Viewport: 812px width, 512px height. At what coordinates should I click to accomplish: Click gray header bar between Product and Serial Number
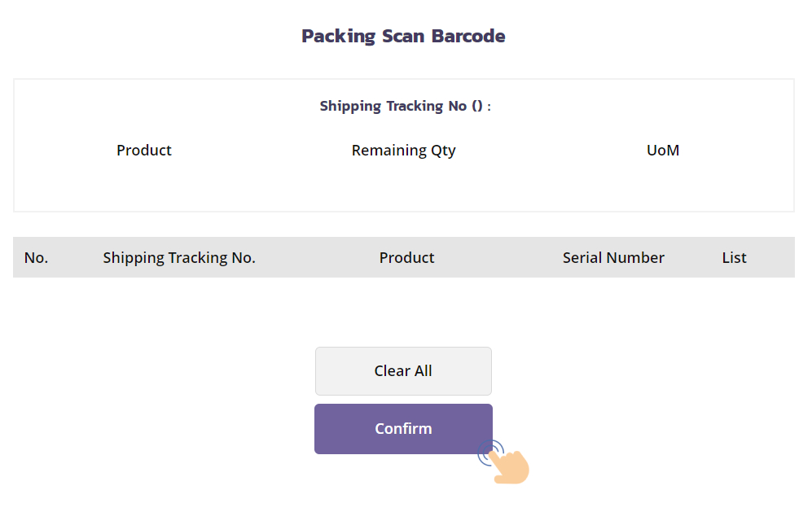coord(497,258)
